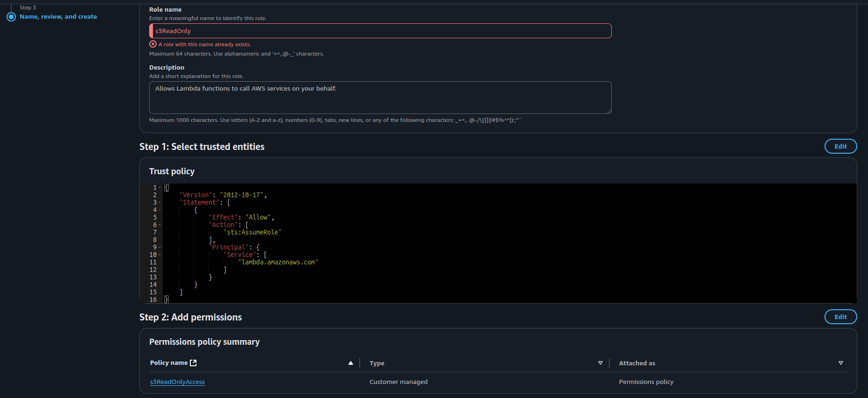Fold the Service array at line 10
The width and height of the screenshot is (868, 398).
pos(160,255)
